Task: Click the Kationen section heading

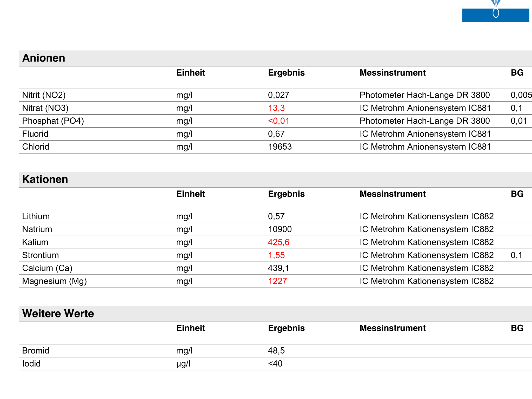Action: [x=45, y=179]
